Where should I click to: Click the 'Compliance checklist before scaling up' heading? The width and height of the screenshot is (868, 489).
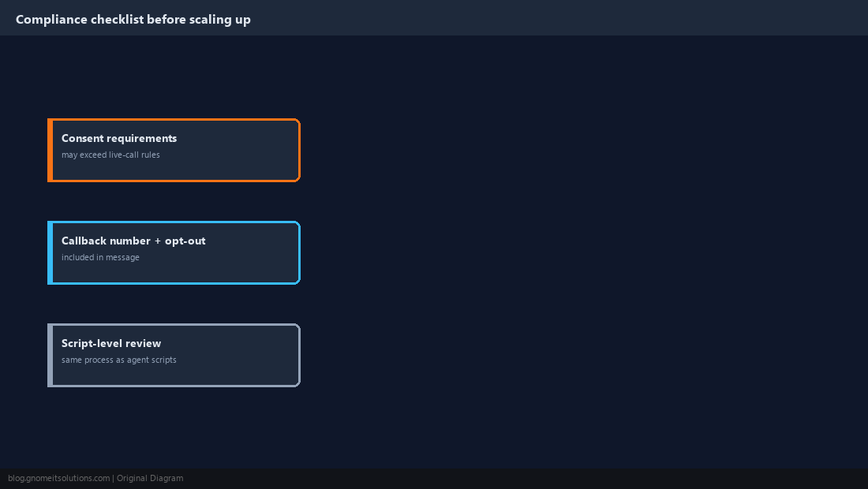coord(133,20)
